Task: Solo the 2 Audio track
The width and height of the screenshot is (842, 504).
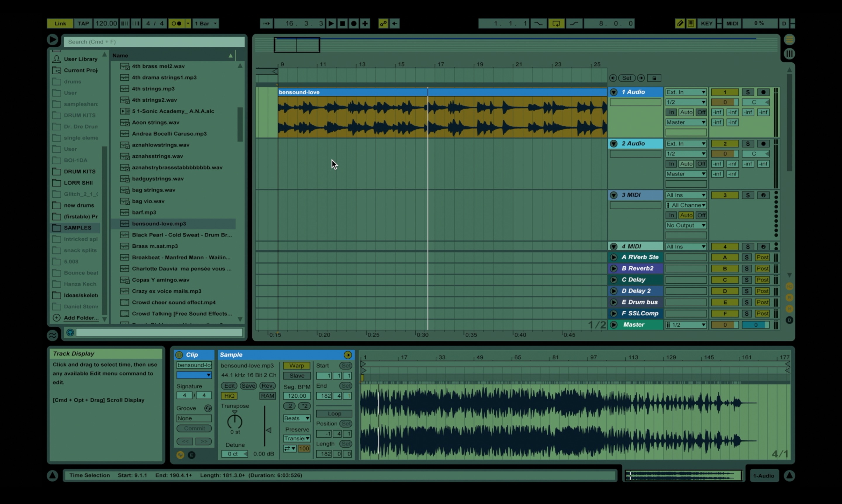Action: click(748, 143)
